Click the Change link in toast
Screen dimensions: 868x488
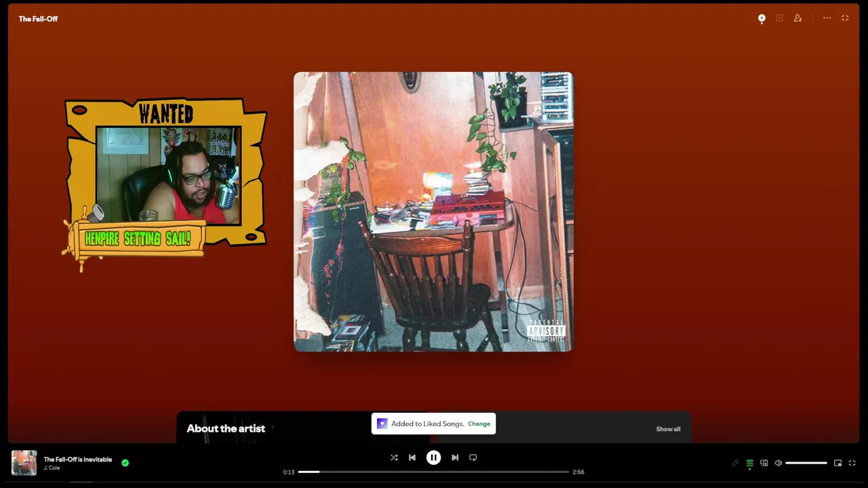pyautogui.click(x=479, y=424)
